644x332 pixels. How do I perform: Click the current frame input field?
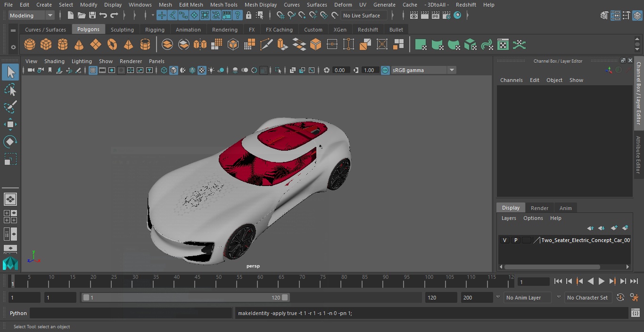click(533, 282)
